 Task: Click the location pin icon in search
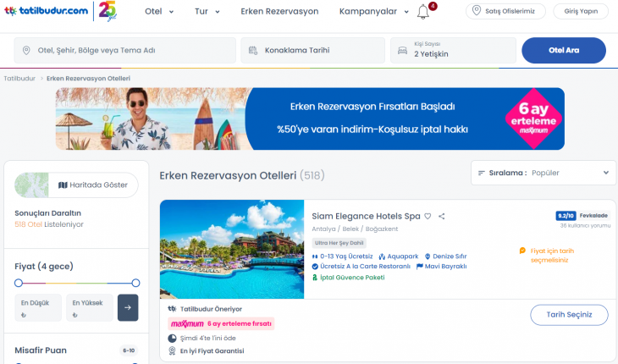pyautogui.click(x=26, y=51)
